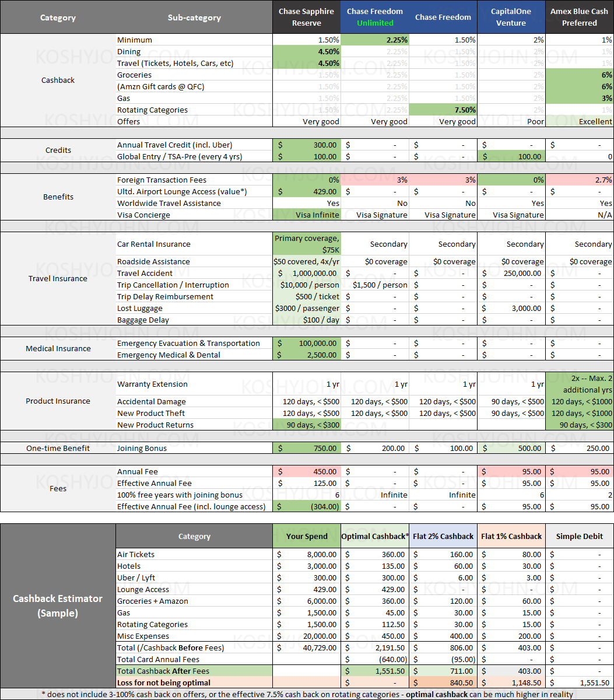Click the 'Optimal Cashback*' column header
The height and width of the screenshot is (700, 614).
(374, 536)
